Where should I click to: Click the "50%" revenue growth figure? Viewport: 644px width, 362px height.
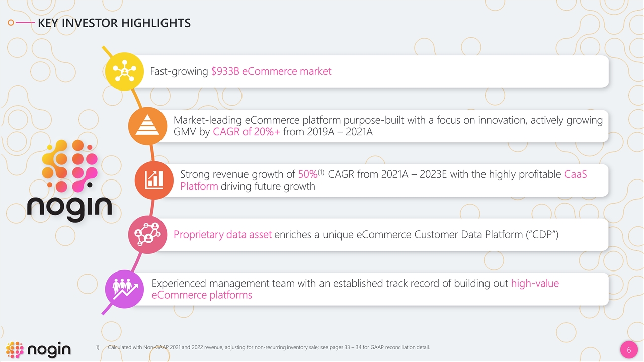click(307, 174)
